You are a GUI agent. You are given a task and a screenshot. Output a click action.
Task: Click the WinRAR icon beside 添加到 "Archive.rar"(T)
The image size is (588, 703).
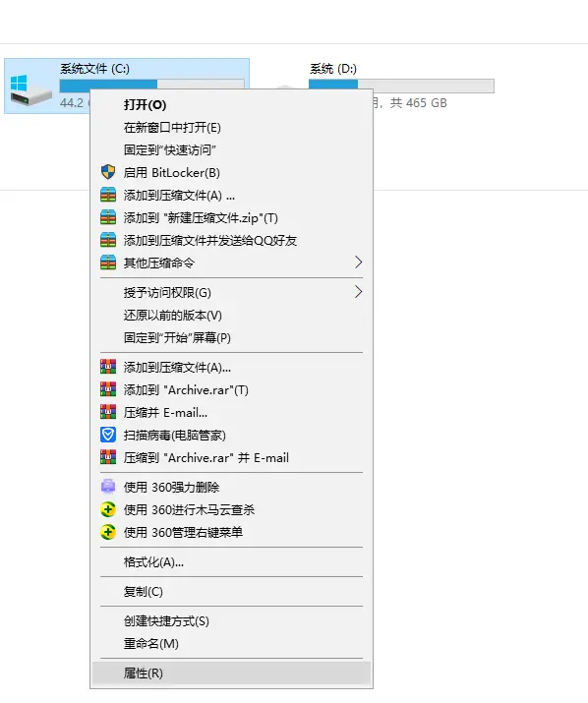pyautogui.click(x=108, y=389)
